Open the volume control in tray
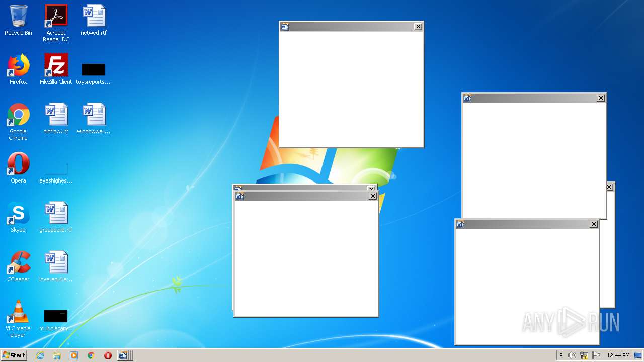This screenshot has width=644, height=362. point(572,355)
